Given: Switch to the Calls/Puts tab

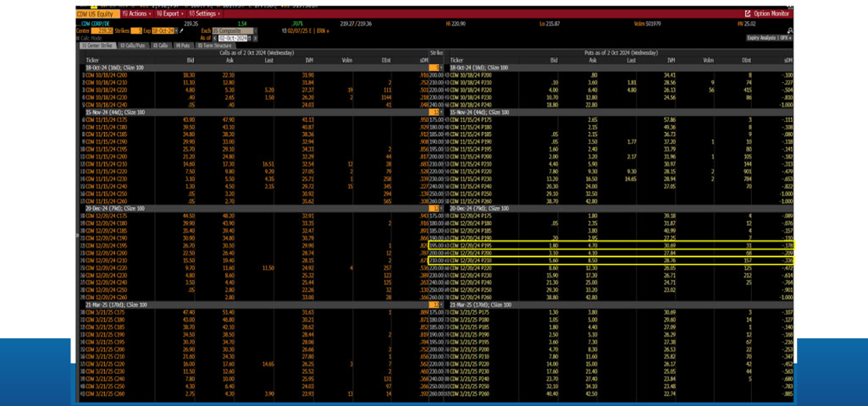Looking at the screenshot, I should (x=134, y=47).
